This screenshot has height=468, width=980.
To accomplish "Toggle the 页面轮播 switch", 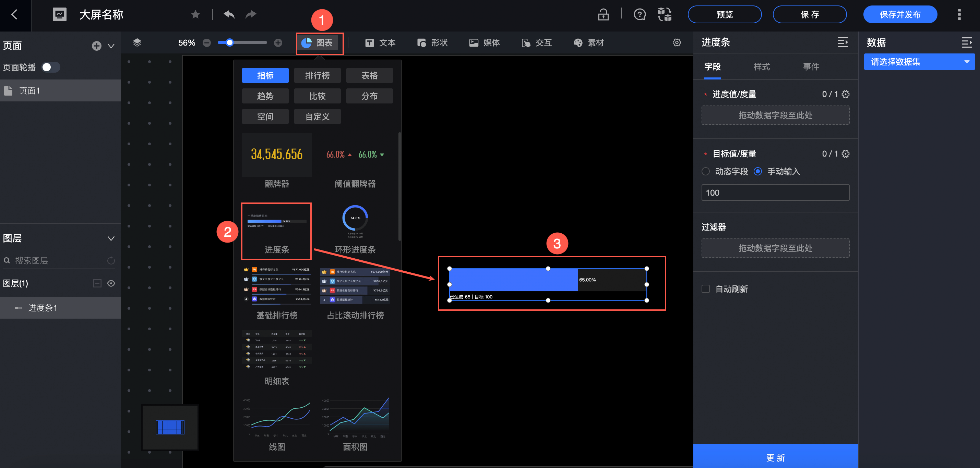I will (51, 67).
